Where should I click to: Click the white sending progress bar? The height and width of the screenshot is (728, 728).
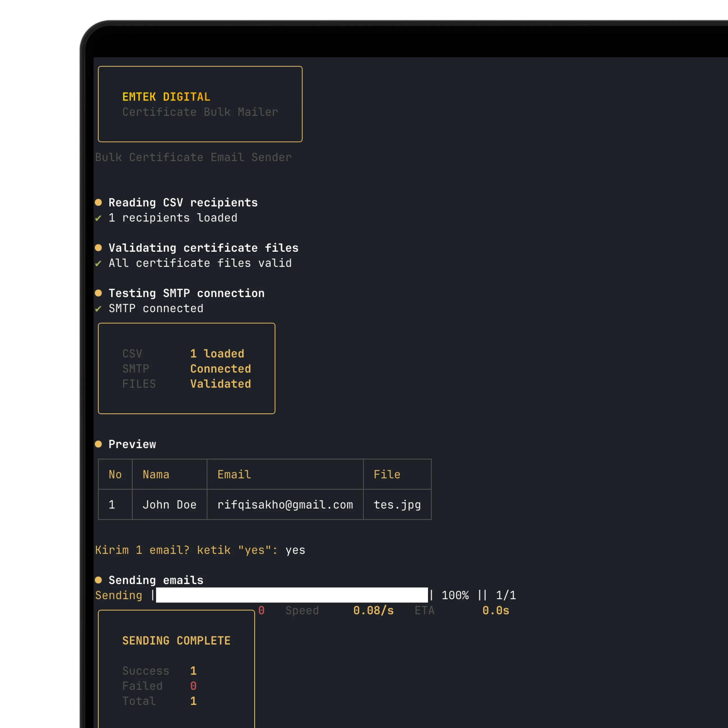point(292,595)
